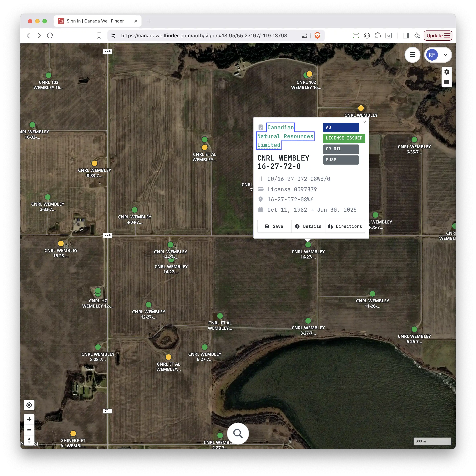Zoom out using the minus control
This screenshot has width=476, height=476.
[29, 430]
